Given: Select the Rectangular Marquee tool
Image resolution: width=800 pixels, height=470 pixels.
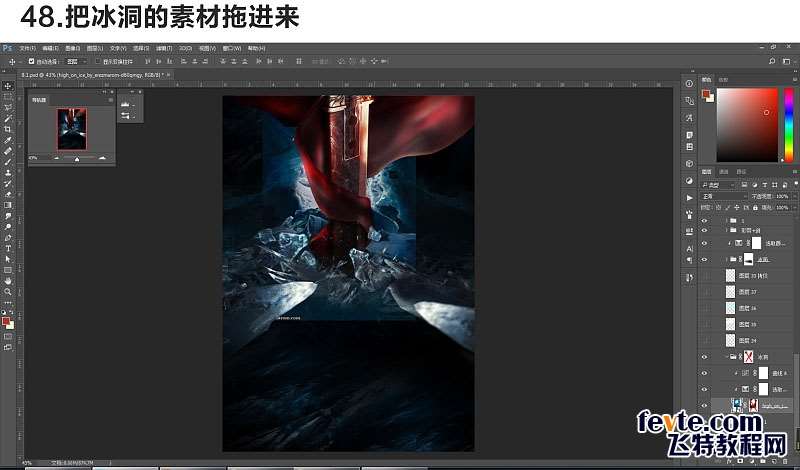Looking at the screenshot, I should 8,96.
